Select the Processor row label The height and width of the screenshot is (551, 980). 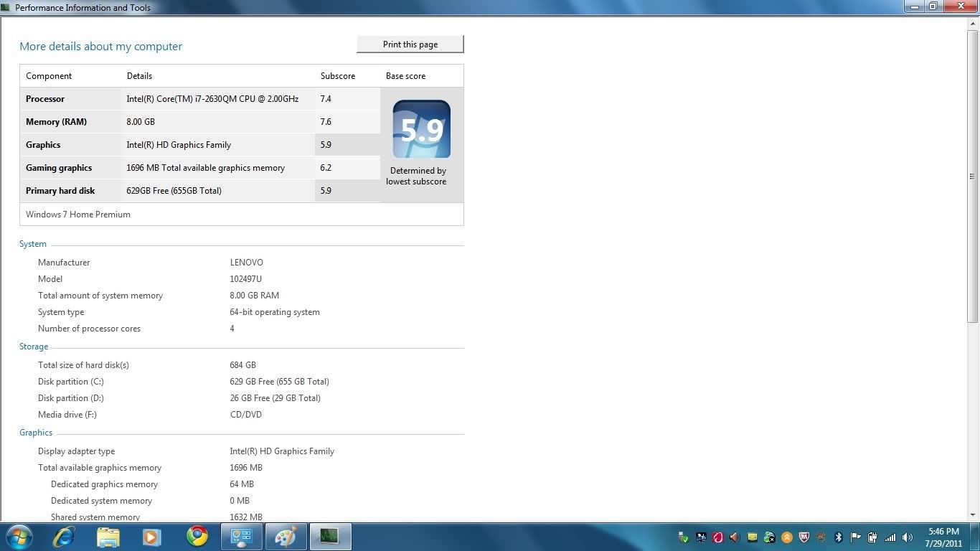pos(45,99)
